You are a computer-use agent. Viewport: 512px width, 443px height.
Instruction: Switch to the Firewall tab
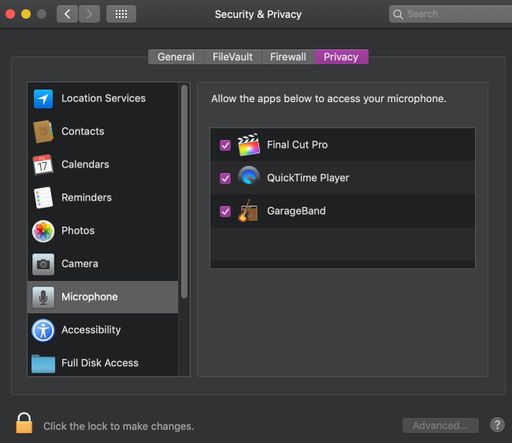[x=288, y=57]
